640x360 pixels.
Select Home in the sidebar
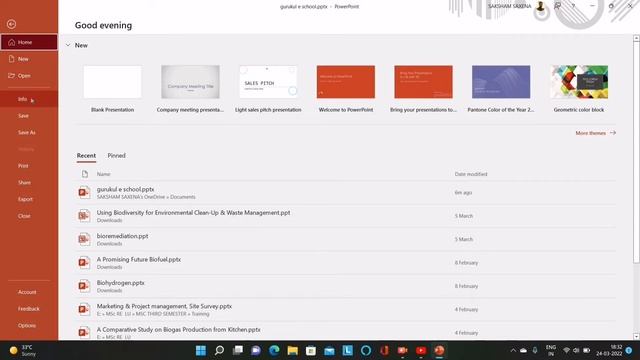tap(29, 42)
